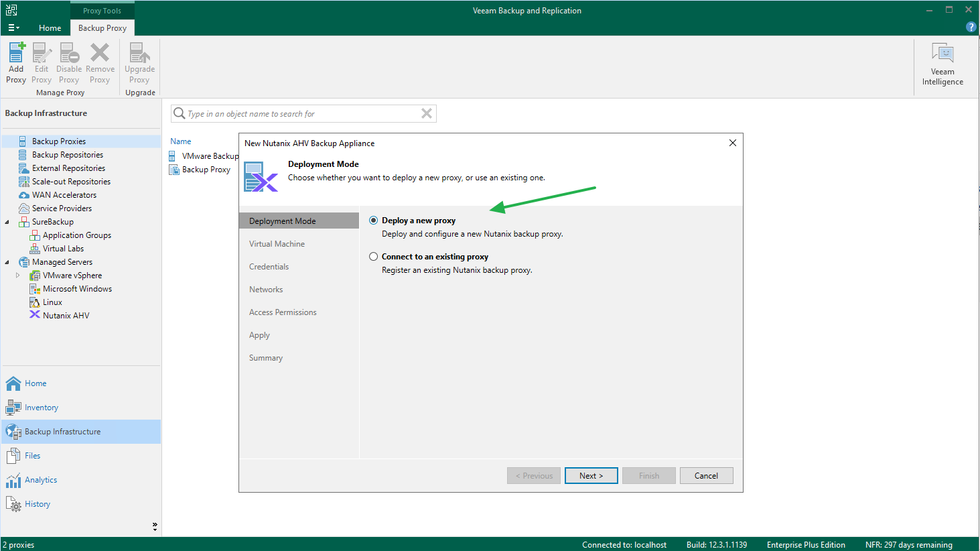Click the 2 proxies status text

pos(19,545)
